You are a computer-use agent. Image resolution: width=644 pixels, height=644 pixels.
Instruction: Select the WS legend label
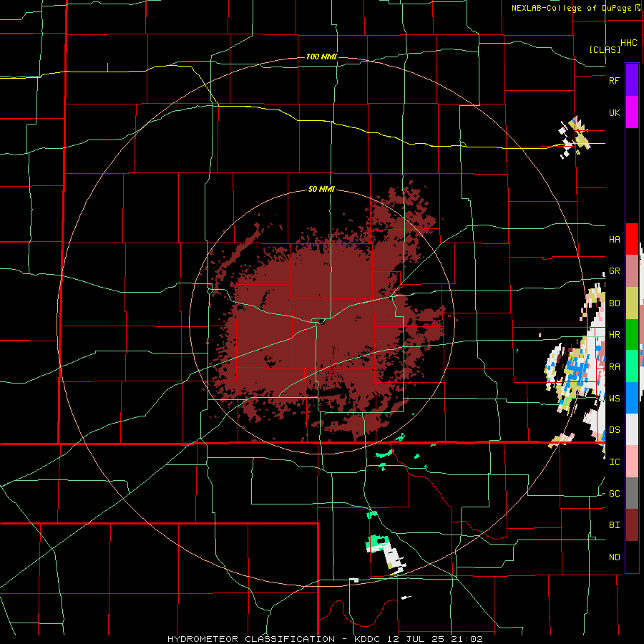(614, 399)
